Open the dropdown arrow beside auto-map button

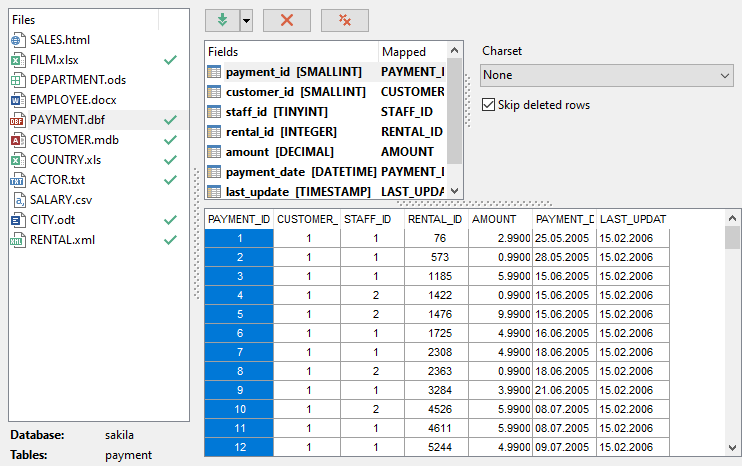pyautogui.click(x=245, y=20)
